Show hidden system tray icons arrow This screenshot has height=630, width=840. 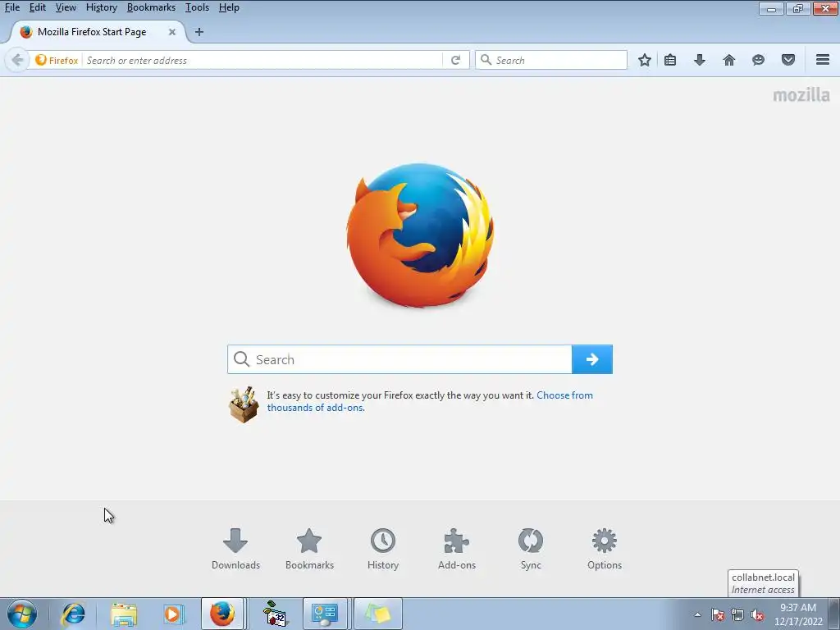click(x=697, y=614)
